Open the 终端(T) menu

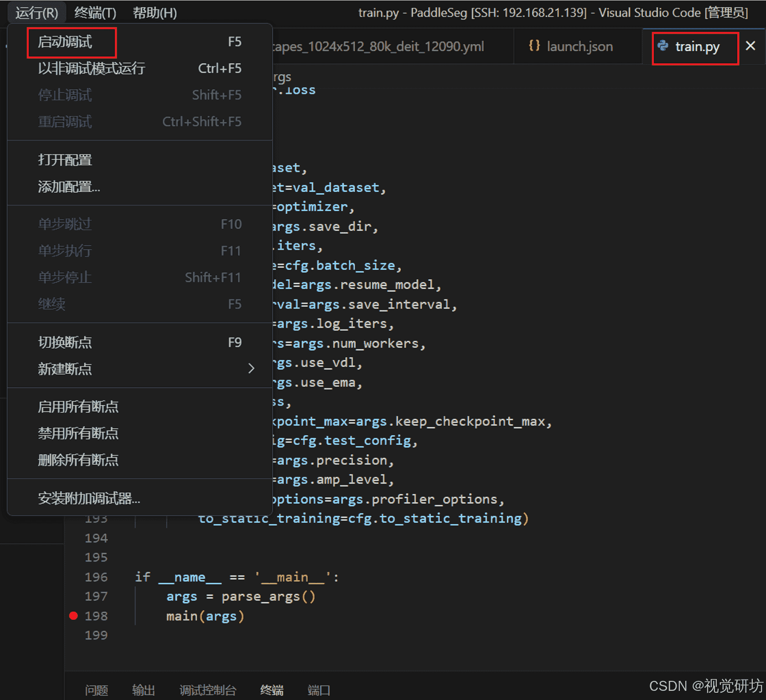[95, 12]
